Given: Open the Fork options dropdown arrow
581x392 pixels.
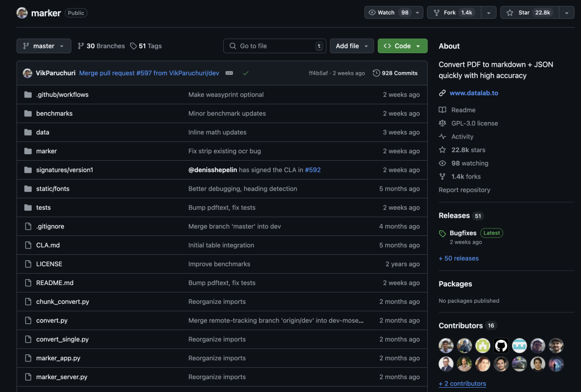Looking at the screenshot, I should pyautogui.click(x=488, y=12).
